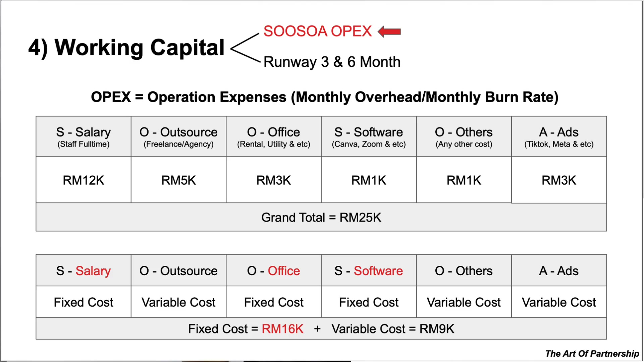Click the Grand Total = RM25K row
Screen dimensions: 644x362
tap(321, 217)
